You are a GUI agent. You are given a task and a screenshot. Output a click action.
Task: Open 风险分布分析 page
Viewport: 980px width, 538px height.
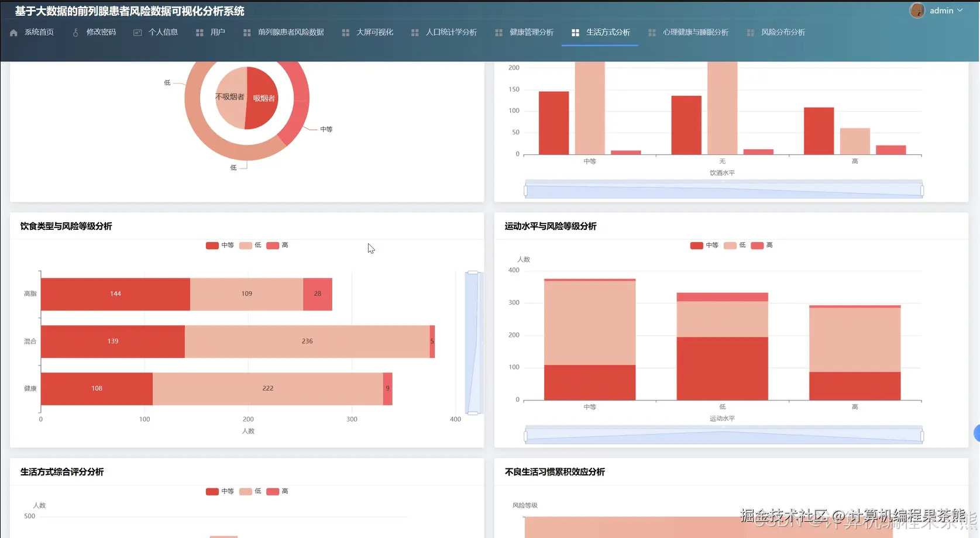click(783, 32)
